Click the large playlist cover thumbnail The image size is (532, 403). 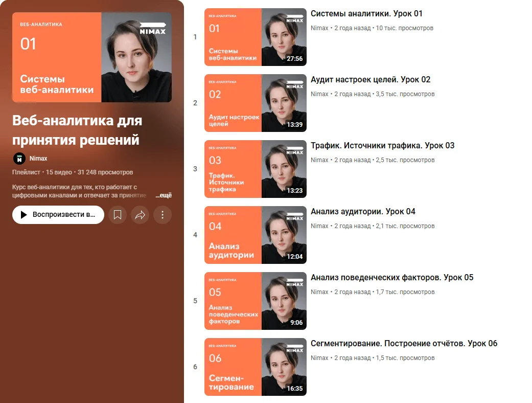click(92, 57)
